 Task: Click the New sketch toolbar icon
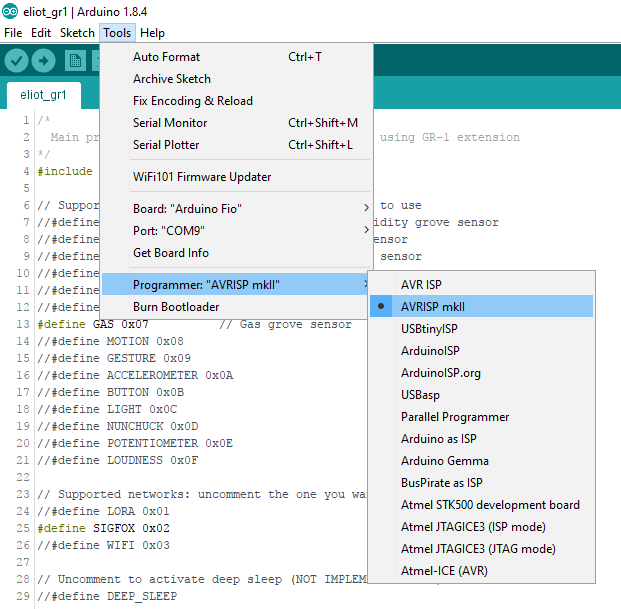tap(75, 61)
